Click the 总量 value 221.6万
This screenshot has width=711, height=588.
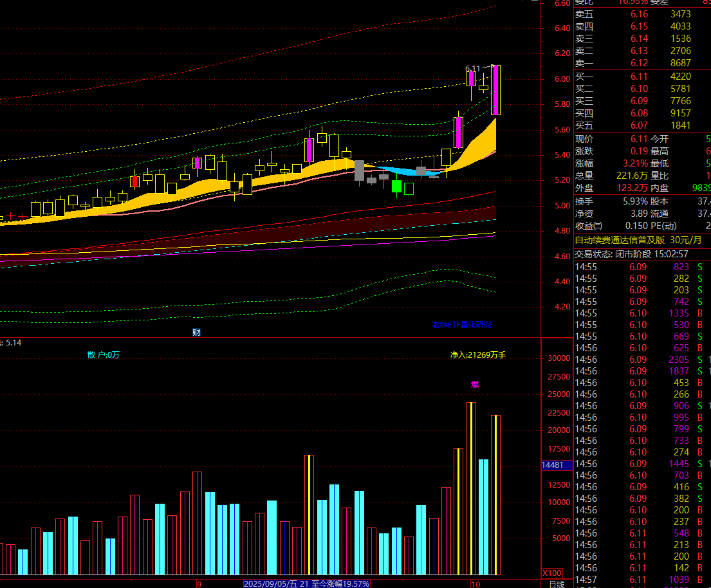pyautogui.click(x=632, y=176)
